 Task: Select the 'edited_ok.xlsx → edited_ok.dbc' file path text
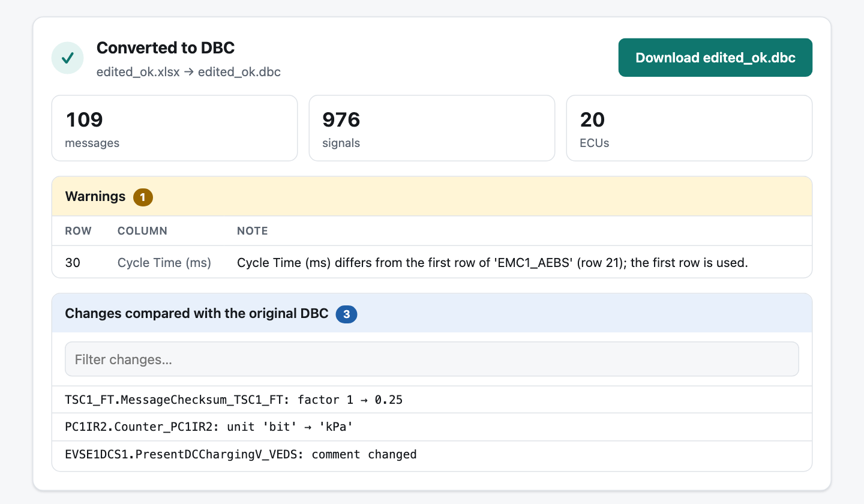point(188,72)
